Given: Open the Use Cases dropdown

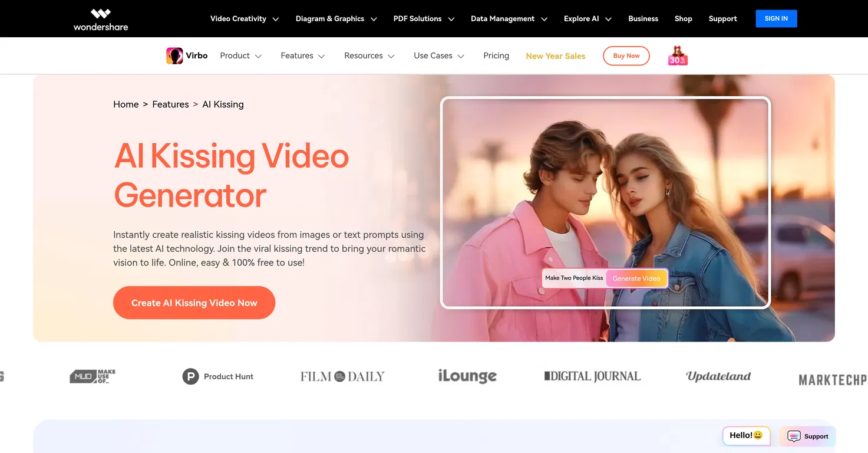Looking at the screenshot, I should (439, 55).
